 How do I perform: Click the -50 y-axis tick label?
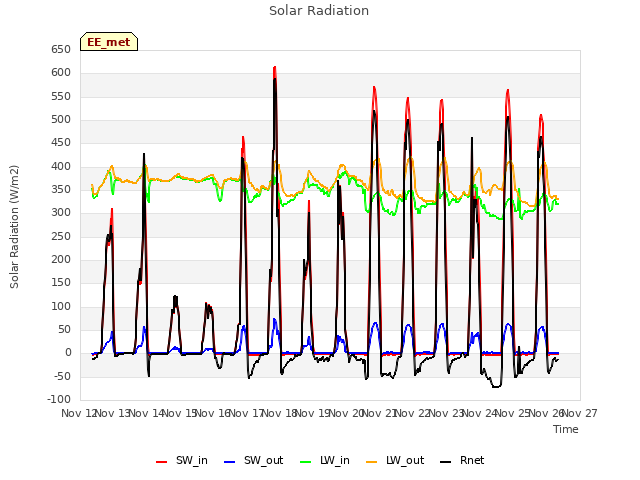tap(63, 376)
